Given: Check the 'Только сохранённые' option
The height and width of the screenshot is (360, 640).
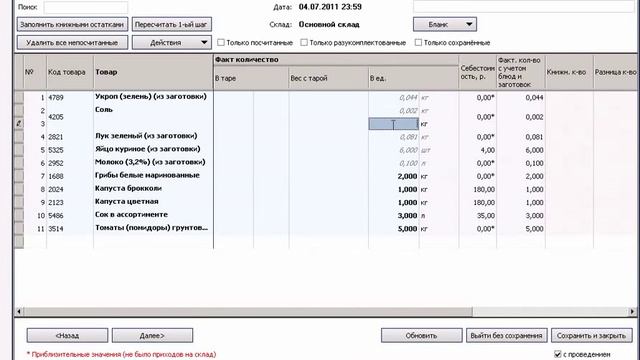Looking at the screenshot, I should (418, 42).
